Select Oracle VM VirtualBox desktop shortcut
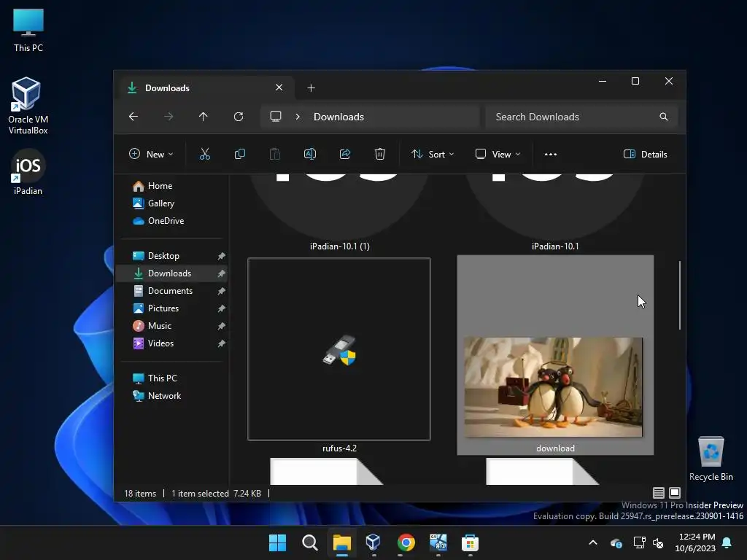The image size is (747, 560). tap(28, 106)
